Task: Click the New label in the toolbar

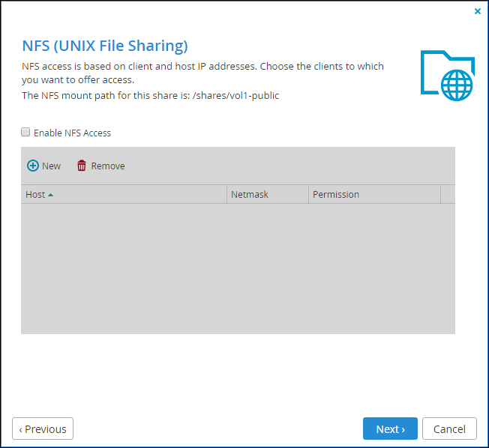Action: (x=52, y=166)
